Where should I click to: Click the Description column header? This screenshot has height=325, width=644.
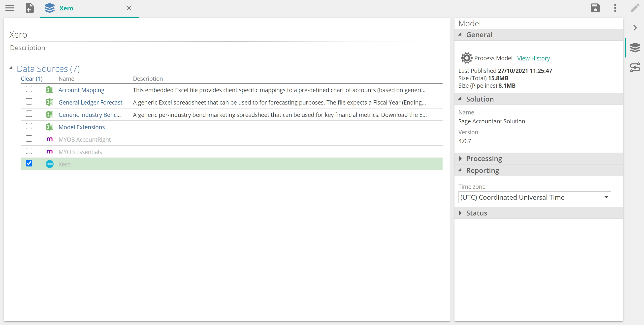tap(148, 79)
